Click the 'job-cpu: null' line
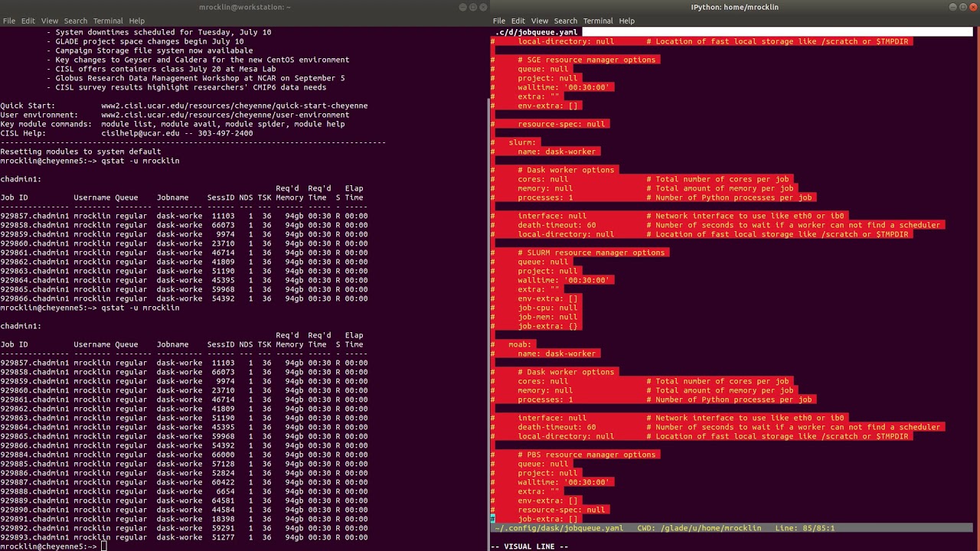This screenshot has width=980, height=551. (547, 308)
